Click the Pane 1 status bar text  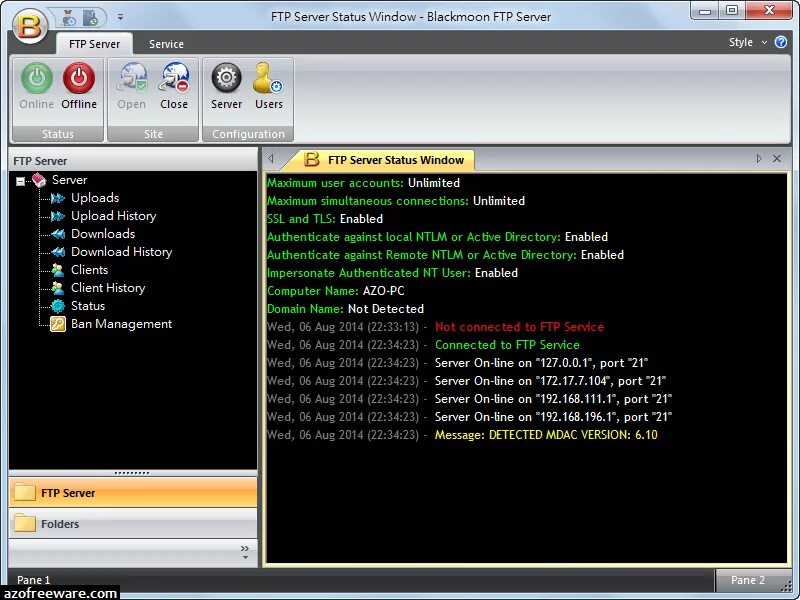click(x=34, y=580)
